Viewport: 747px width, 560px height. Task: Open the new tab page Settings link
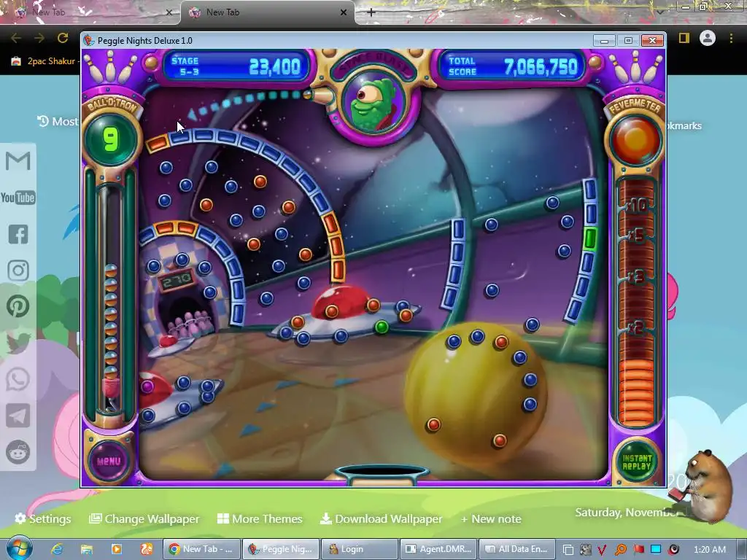[42, 518]
